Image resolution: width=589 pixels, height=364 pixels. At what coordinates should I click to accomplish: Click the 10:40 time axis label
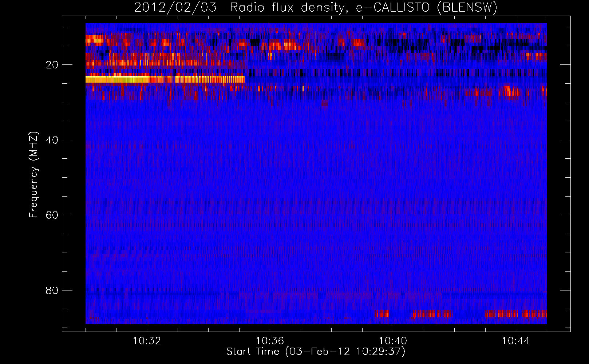tap(393, 341)
